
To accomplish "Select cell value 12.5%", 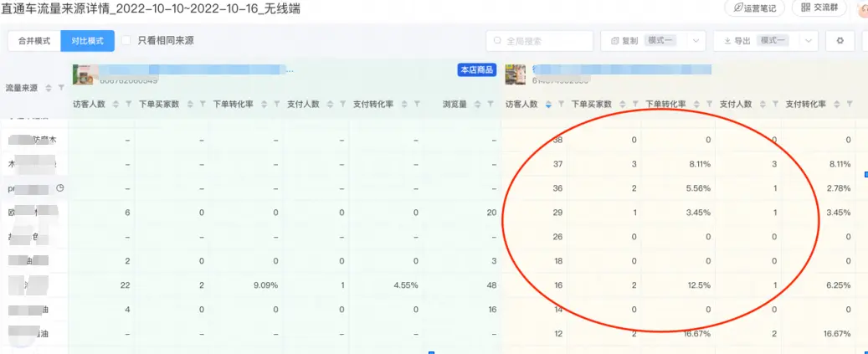I will click(x=697, y=285).
